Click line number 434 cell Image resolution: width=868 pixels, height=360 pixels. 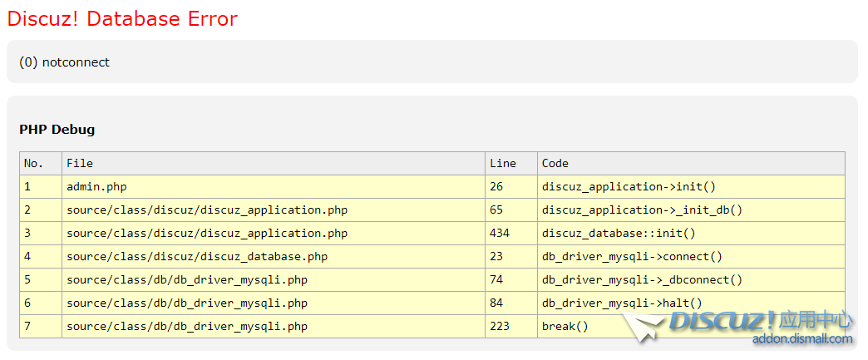500,234
